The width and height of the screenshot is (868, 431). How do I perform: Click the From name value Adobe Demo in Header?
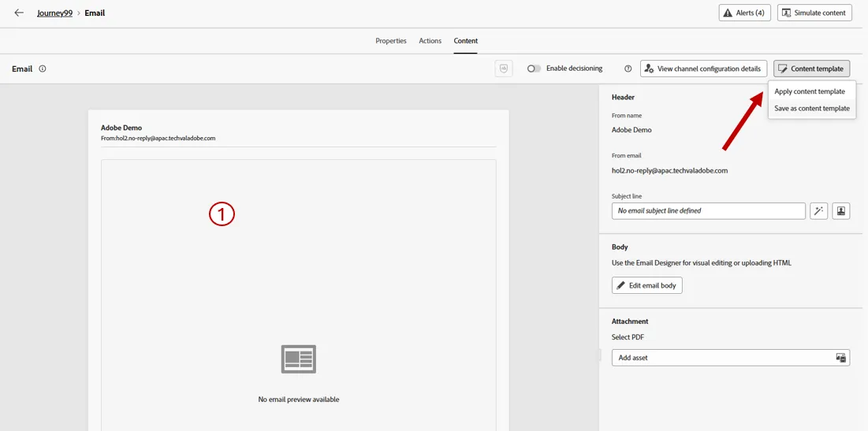[x=631, y=130]
